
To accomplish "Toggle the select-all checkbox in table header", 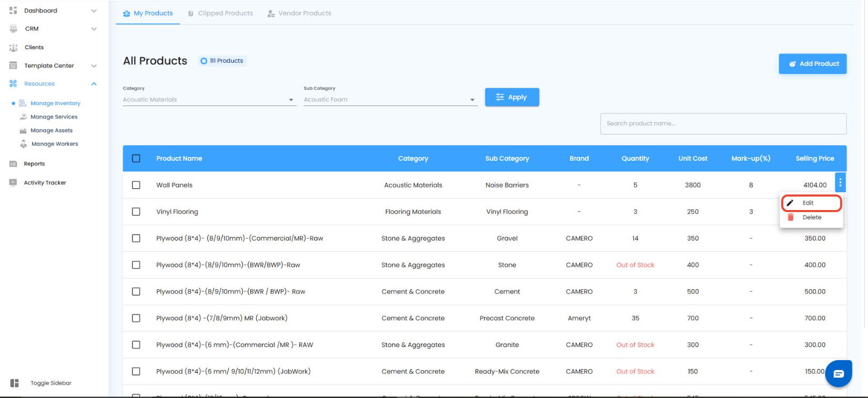I will pos(136,159).
